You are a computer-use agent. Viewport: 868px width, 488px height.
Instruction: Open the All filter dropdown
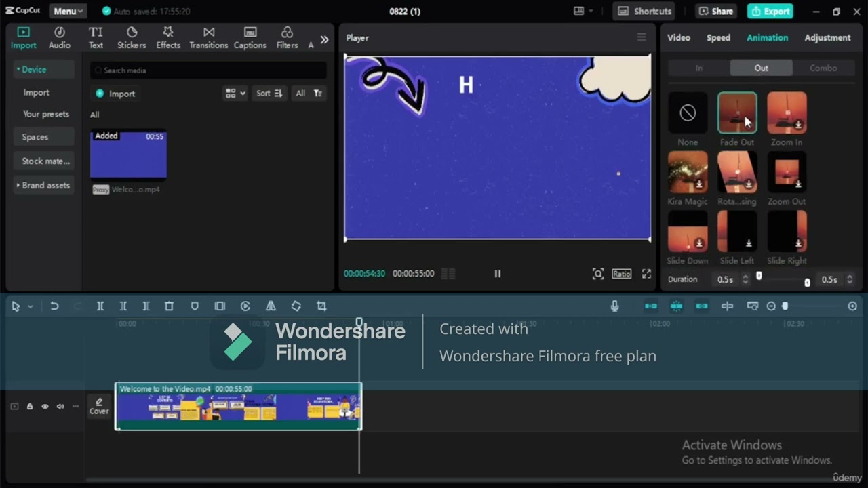(x=309, y=94)
